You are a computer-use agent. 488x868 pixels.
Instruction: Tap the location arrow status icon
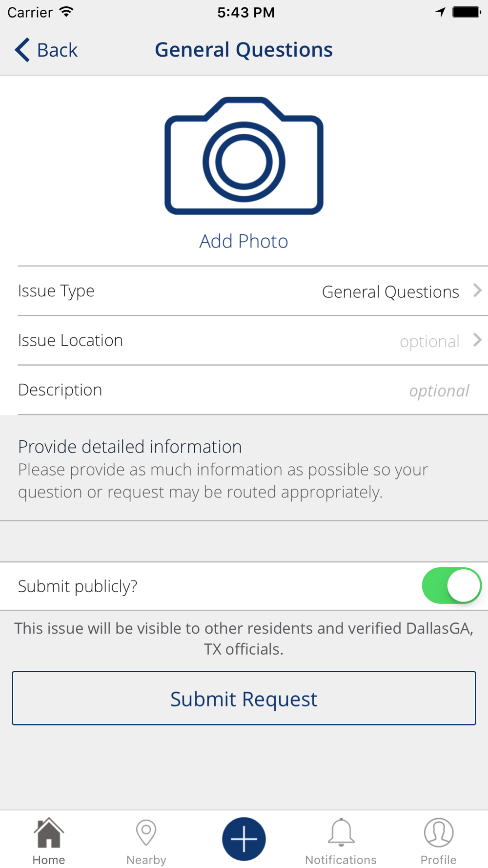[x=440, y=12]
